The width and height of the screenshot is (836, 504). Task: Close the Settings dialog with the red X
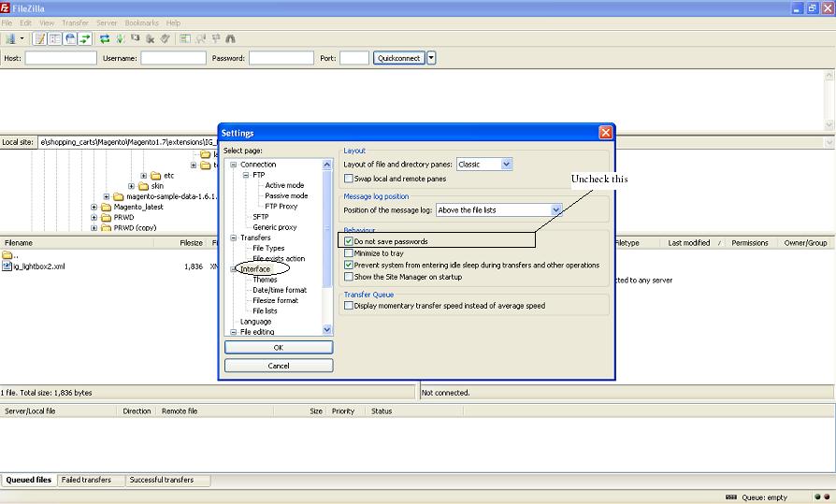point(606,132)
